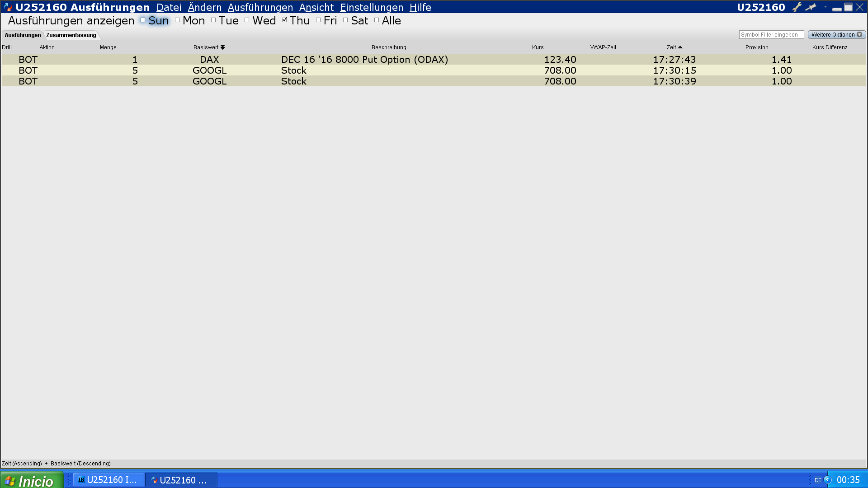Viewport: 868px width, 488px height.
Task: Click the tray expand arrow near DE
Action: 828,480
